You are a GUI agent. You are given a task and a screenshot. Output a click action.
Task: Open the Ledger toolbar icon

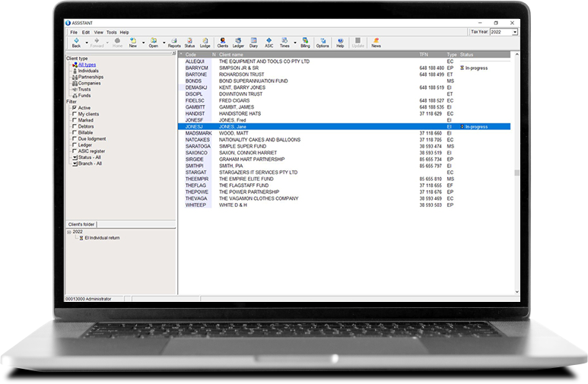coord(240,43)
